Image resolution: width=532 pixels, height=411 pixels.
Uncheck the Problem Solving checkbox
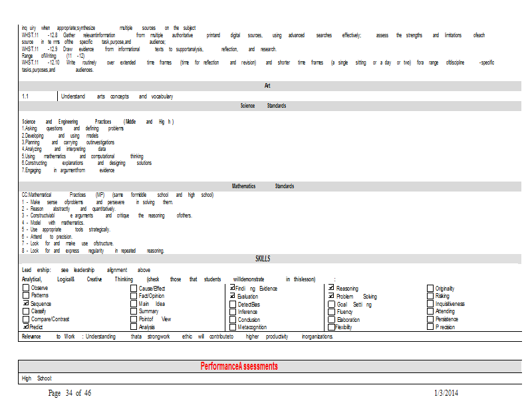point(331,295)
